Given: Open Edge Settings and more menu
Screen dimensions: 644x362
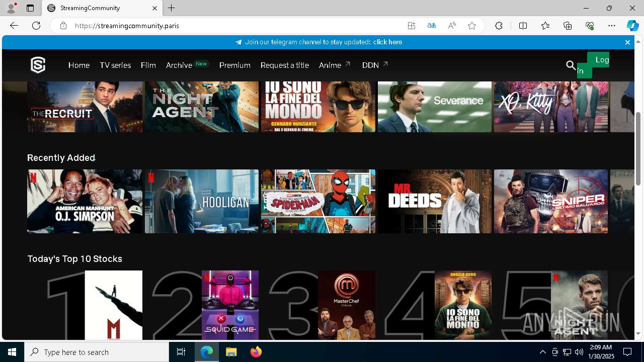Looking at the screenshot, I should coord(612,26).
